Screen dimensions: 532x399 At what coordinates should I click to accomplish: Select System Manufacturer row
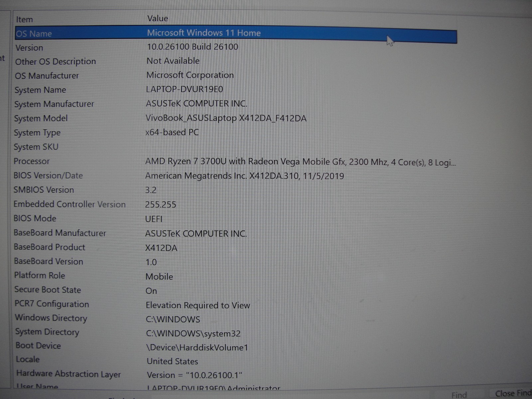coord(54,104)
